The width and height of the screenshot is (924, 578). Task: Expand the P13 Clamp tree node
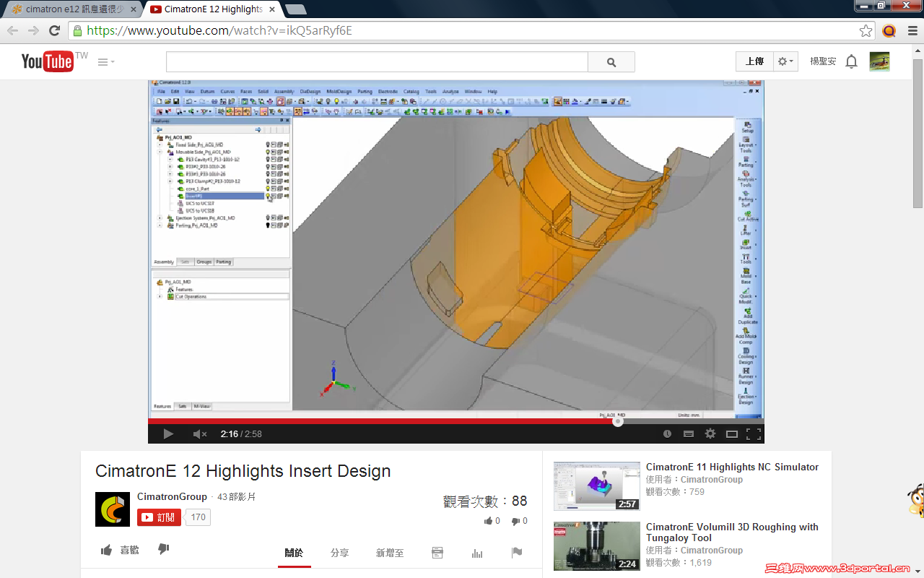pyautogui.click(x=170, y=181)
